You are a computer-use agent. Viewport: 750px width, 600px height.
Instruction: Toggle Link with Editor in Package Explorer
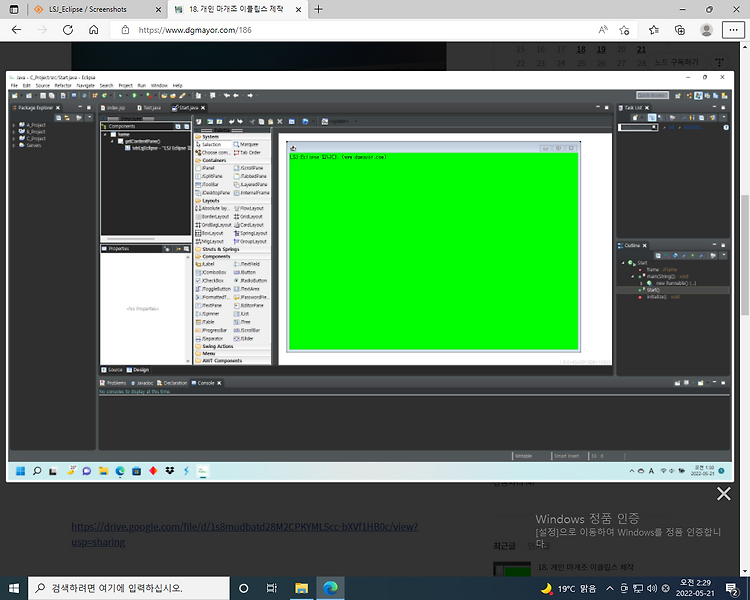tap(67, 117)
